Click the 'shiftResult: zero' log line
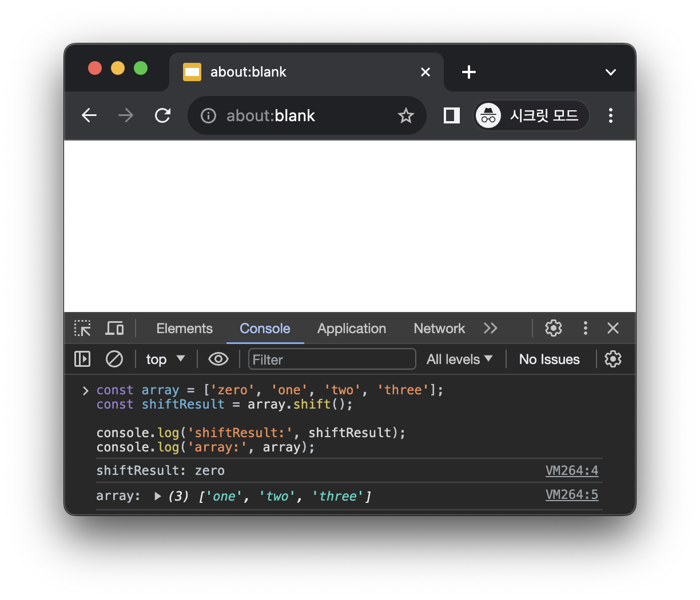Image resolution: width=700 pixels, height=600 pixels. [161, 471]
